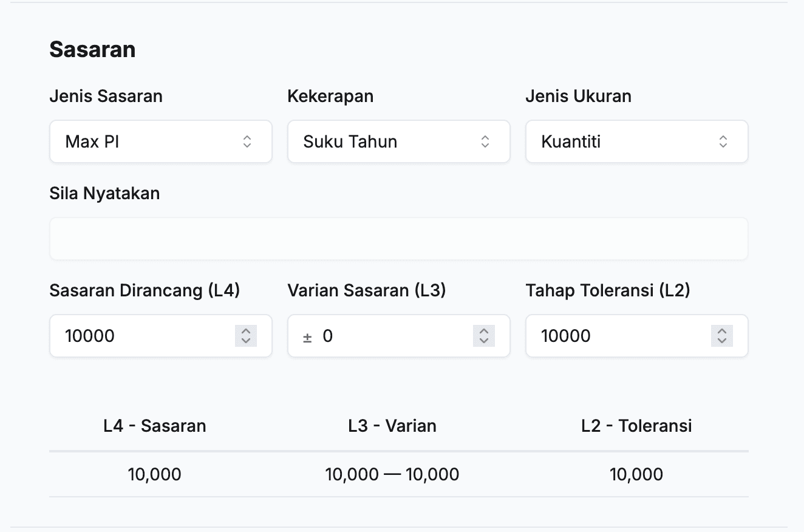This screenshot has width=804, height=532.
Task: Open the Jenis Sasaran dropdown showing Max PI
Action: tap(160, 142)
